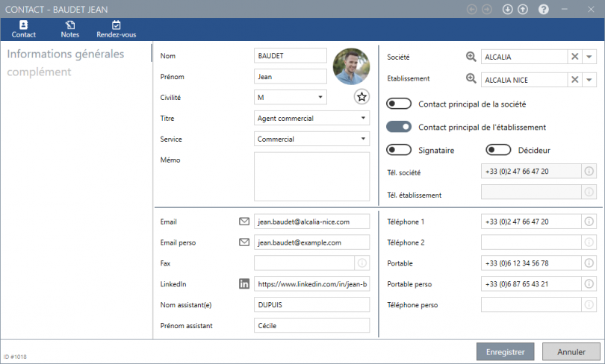Click the Nom assistant(e) field DUPUIS
The height and width of the screenshot is (364, 605).
(311, 304)
